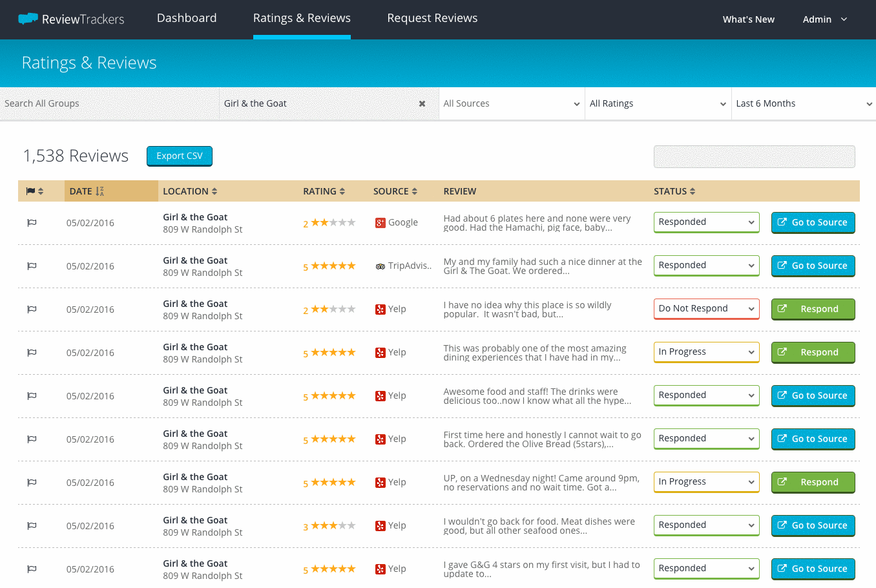
Task: Open the Last 6 Months date dropdown
Action: pyautogui.click(x=804, y=103)
